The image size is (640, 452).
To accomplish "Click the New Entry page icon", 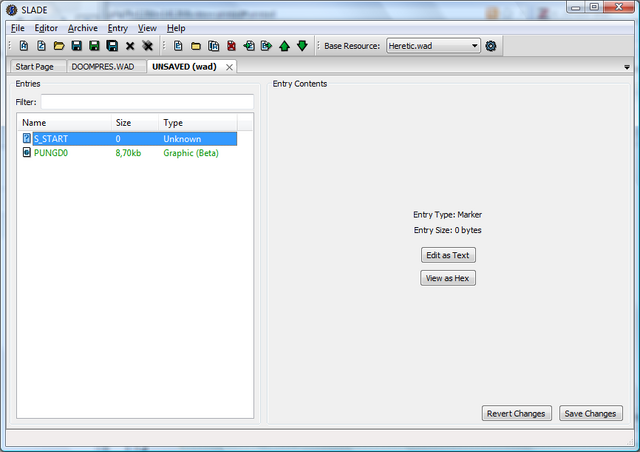I will pyautogui.click(x=178, y=46).
